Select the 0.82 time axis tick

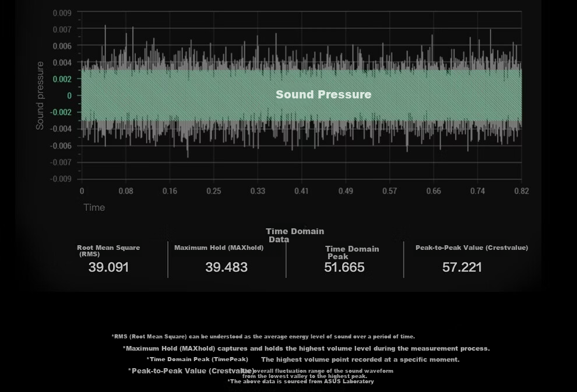tap(522, 191)
